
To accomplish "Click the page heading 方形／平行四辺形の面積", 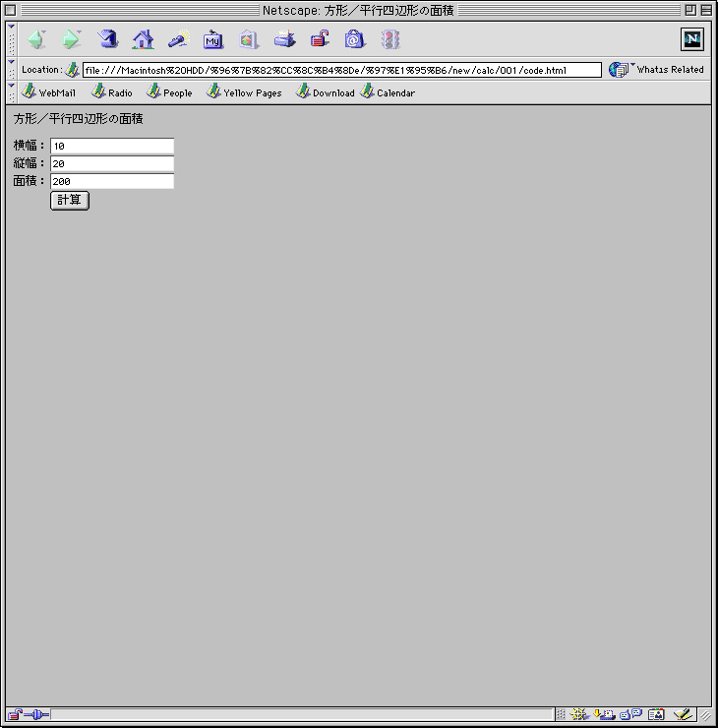I will [78, 119].
